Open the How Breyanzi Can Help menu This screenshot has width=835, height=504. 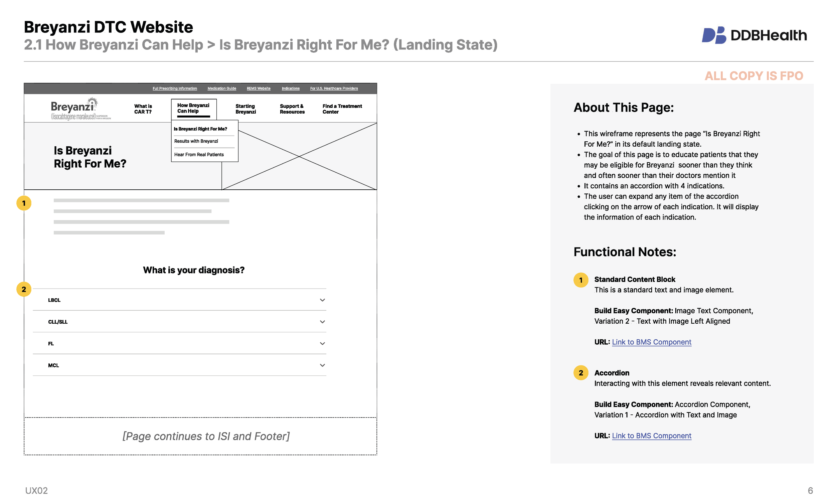coord(193,108)
